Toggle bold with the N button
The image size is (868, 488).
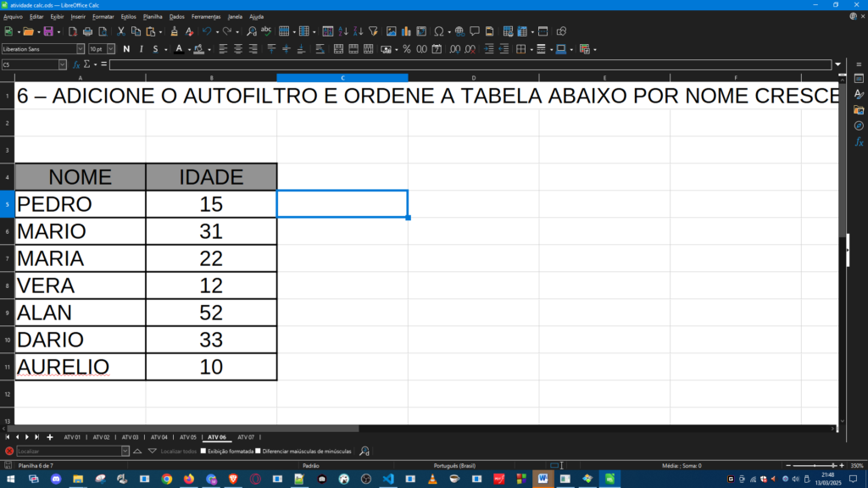click(x=126, y=49)
